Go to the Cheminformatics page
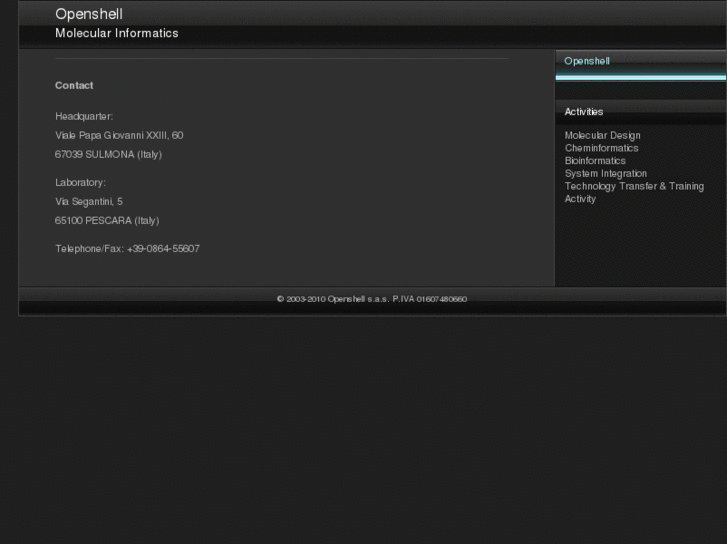Viewport: 727px width, 545px height. (x=601, y=148)
